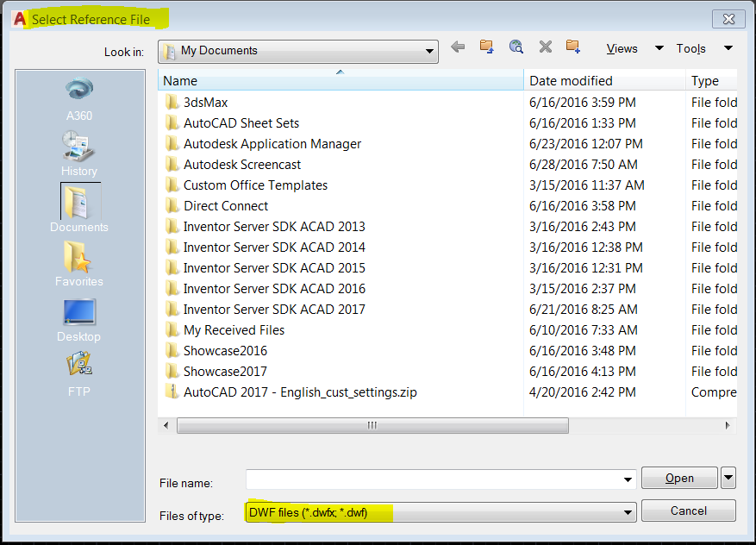Screen dimensions: 756x545
Task: Expand the Open button options arrow
Action: (x=728, y=478)
